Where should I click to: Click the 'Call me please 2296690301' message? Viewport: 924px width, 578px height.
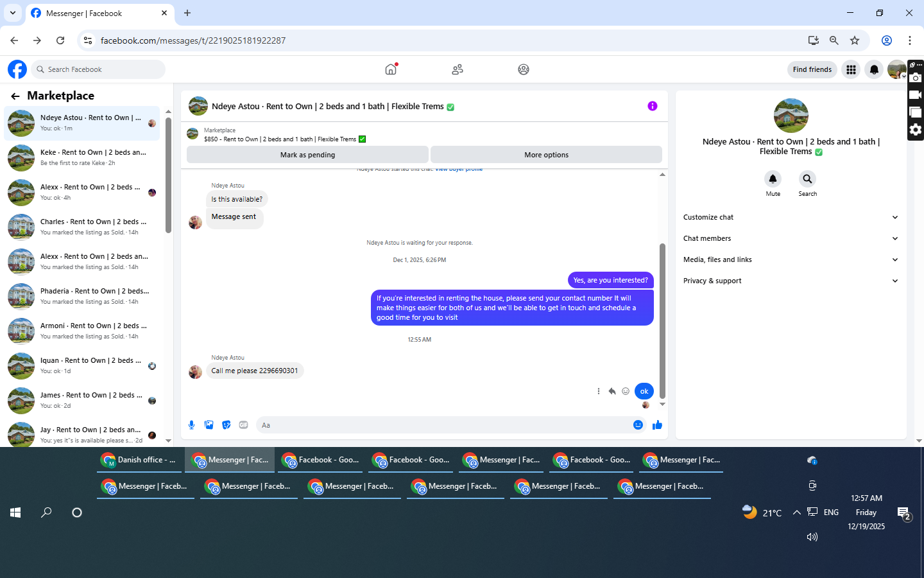[255, 371]
